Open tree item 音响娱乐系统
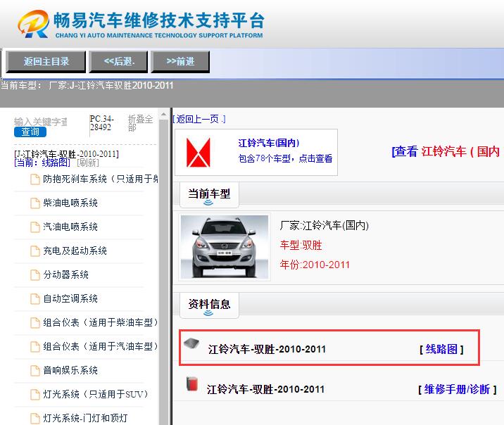 70,370
